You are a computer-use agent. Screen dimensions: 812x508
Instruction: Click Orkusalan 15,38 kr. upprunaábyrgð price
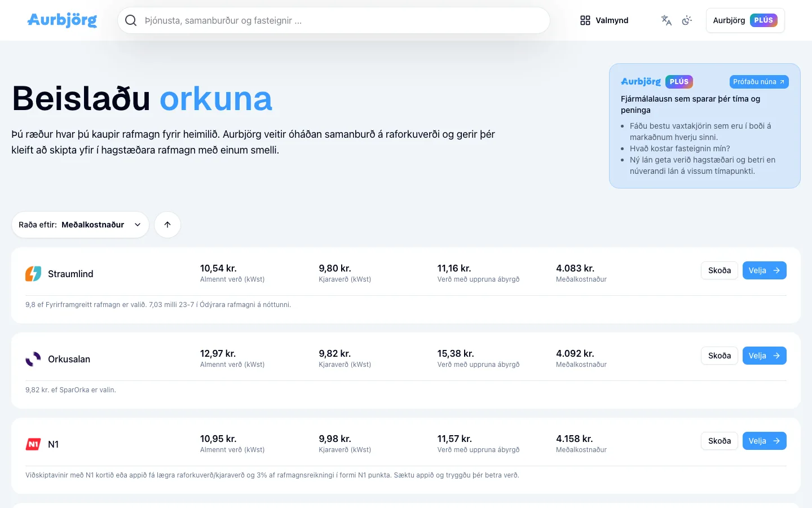point(478,358)
